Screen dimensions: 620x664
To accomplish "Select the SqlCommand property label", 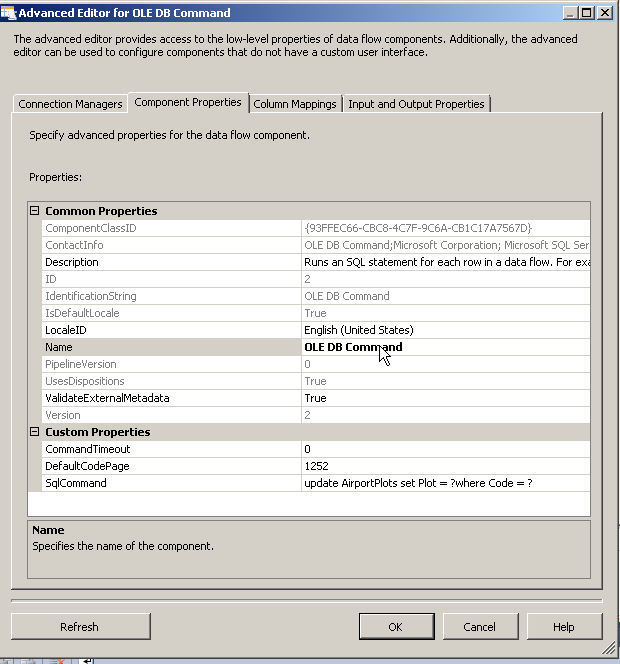I will click(76, 483).
